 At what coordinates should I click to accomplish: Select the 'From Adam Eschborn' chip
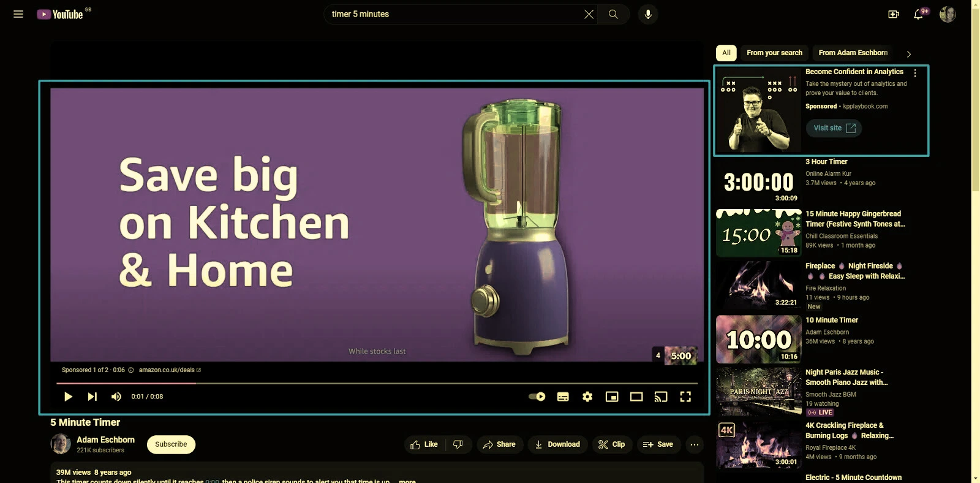[x=853, y=53]
